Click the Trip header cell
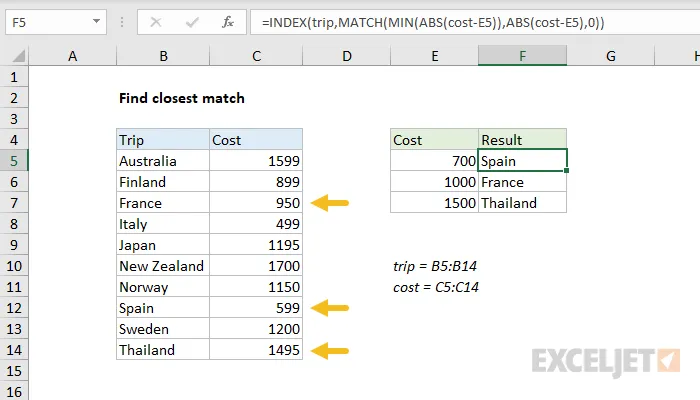Image resolution: width=700 pixels, height=400 pixels. pos(162,140)
